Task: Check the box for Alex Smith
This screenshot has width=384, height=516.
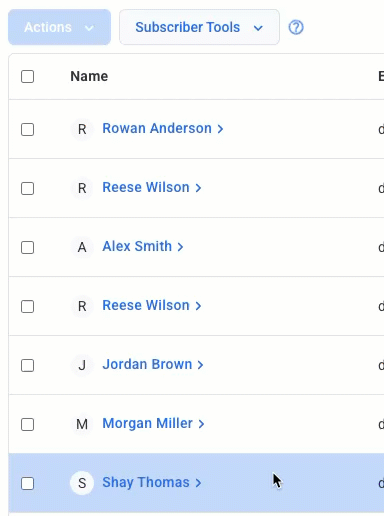Action: click(x=27, y=247)
